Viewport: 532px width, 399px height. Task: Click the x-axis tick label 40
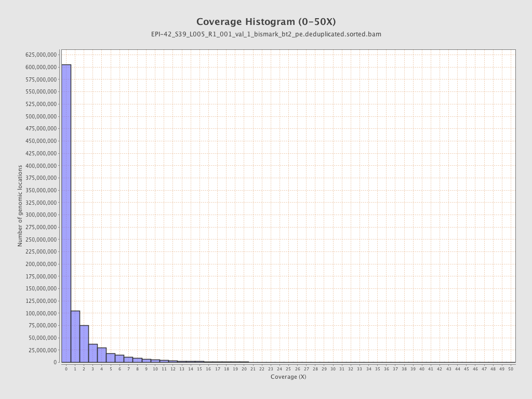(x=422, y=369)
